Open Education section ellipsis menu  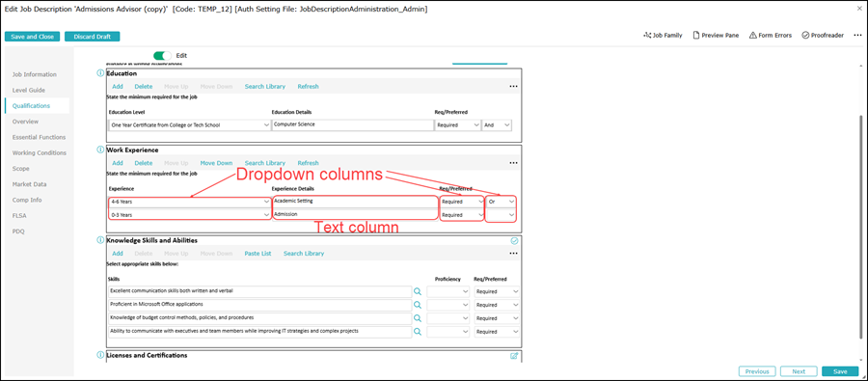tap(513, 87)
